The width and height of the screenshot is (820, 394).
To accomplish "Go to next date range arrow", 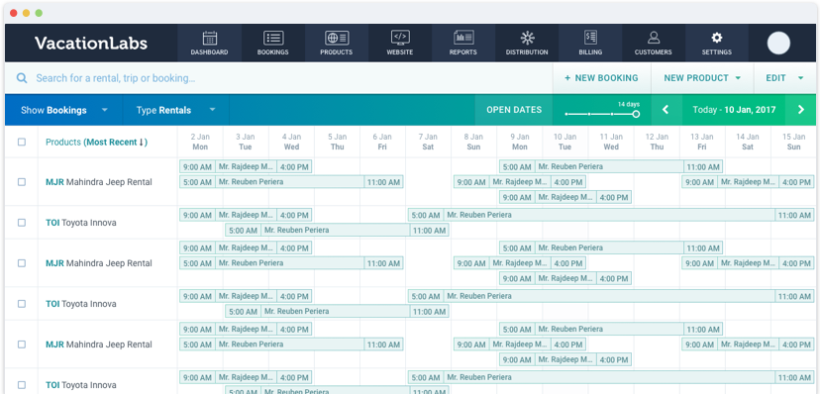I will (x=801, y=110).
